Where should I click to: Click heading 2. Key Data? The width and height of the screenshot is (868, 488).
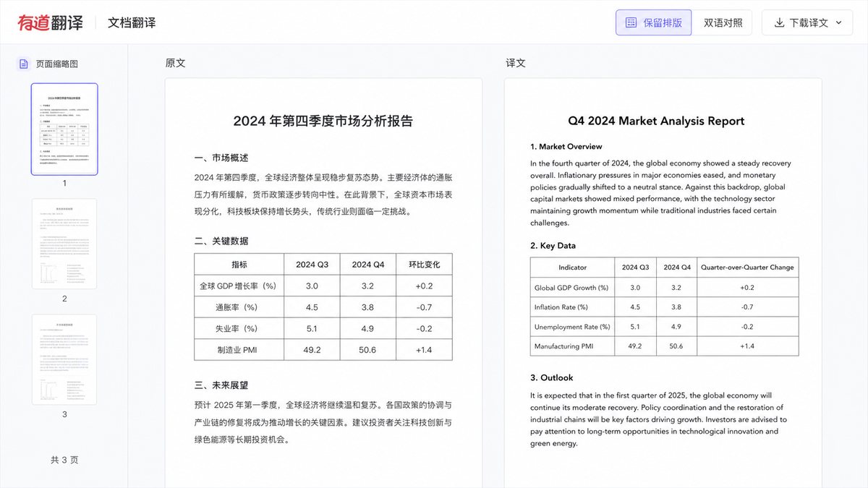553,246
